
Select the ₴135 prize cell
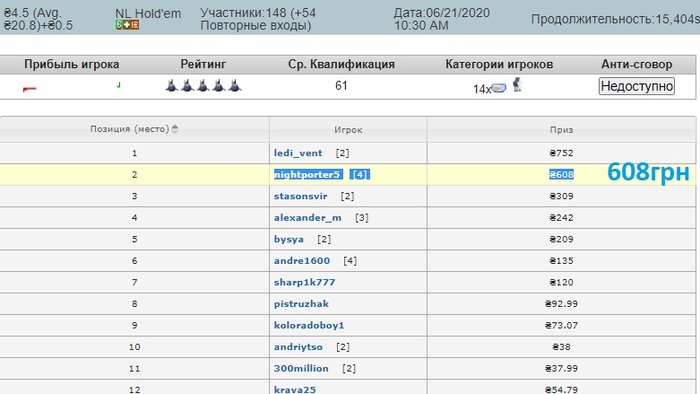(561, 261)
